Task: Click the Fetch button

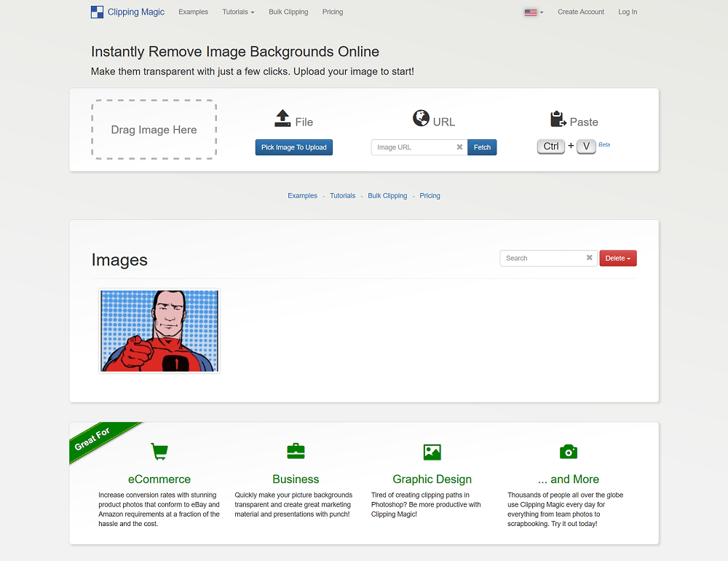Action: (482, 147)
